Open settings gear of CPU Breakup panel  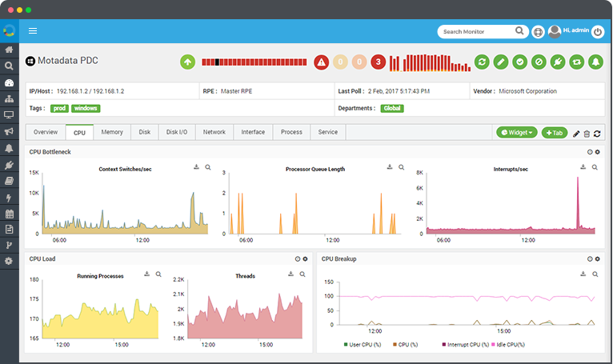pyautogui.click(x=597, y=259)
